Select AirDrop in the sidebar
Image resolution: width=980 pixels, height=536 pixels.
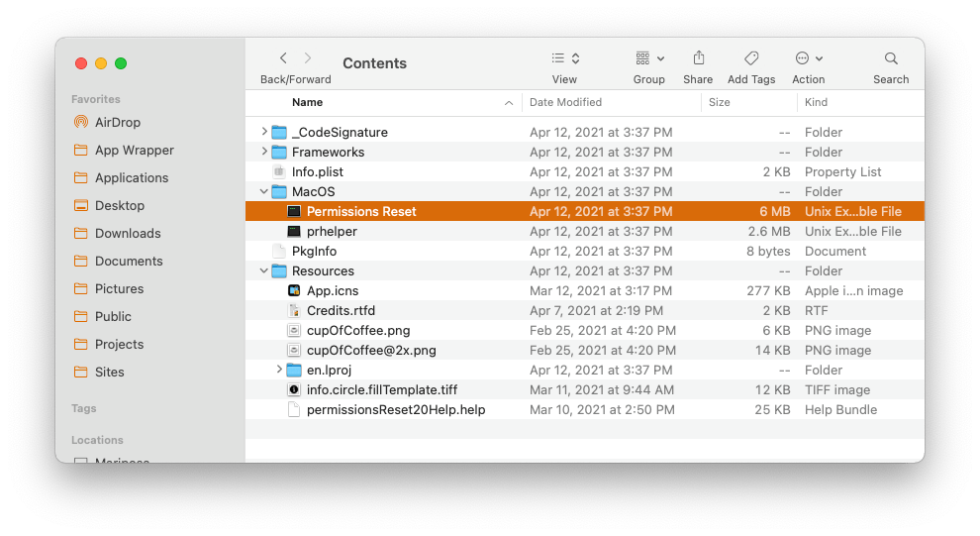coord(117,122)
